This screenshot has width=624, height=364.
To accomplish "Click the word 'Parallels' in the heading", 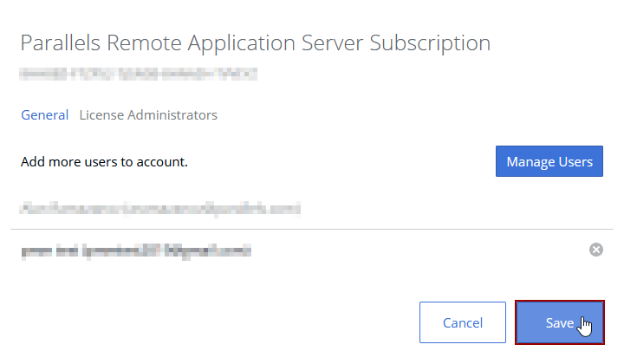I will pyautogui.click(x=57, y=42).
